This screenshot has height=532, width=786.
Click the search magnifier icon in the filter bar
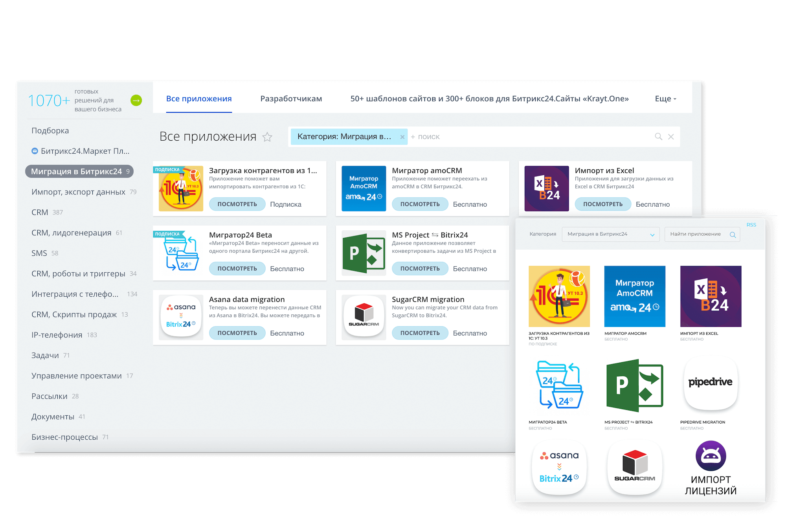659,136
